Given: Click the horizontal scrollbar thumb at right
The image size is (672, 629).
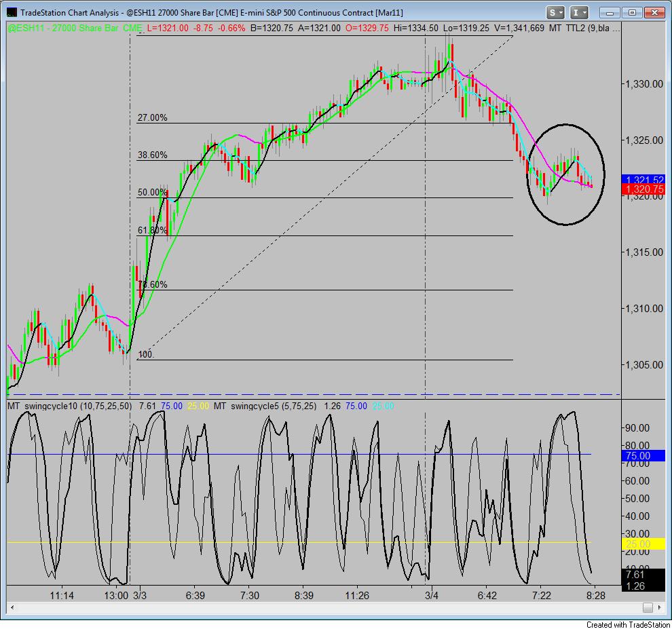Looking at the screenshot, I should click(x=648, y=607).
